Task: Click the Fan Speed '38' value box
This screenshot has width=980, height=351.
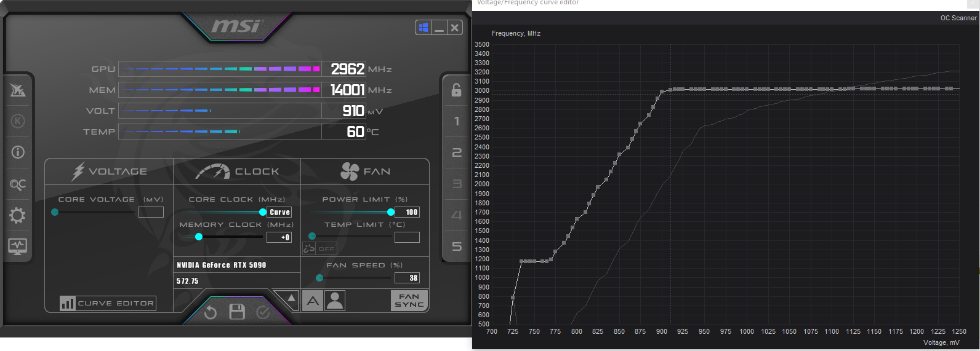Action: [407, 278]
